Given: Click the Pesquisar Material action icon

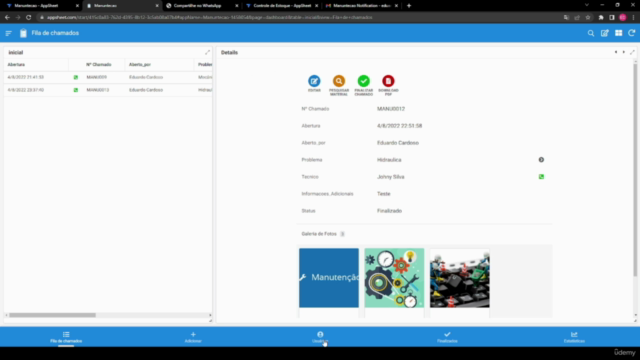Looking at the screenshot, I should (x=339, y=81).
